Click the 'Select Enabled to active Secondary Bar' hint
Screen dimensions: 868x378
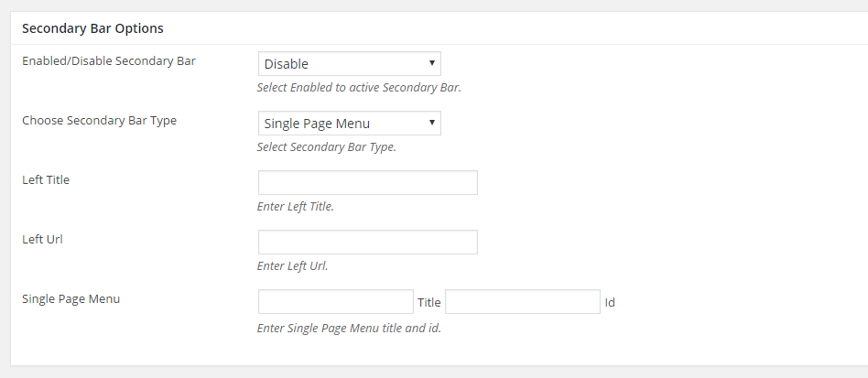click(x=359, y=88)
